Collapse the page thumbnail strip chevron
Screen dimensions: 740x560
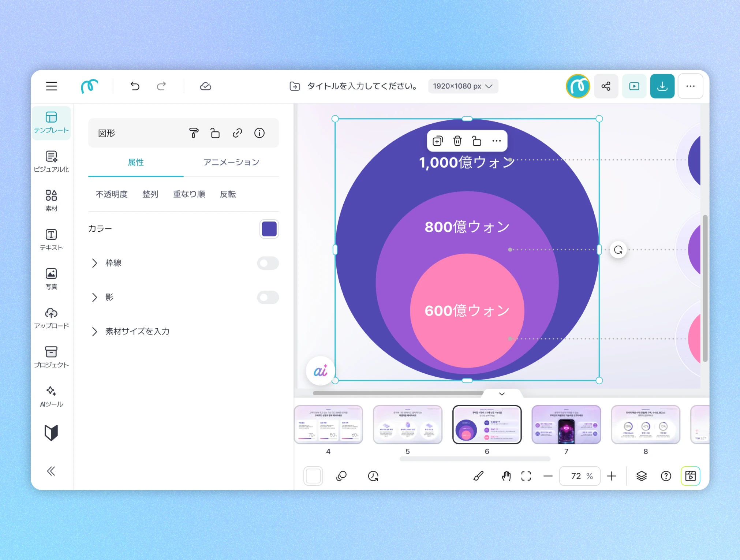(x=502, y=394)
